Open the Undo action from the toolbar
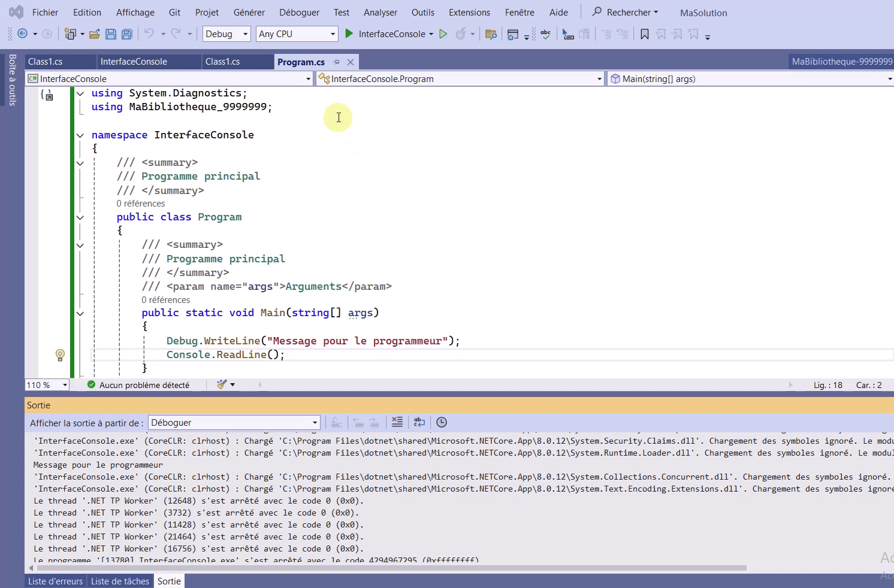894x588 pixels. click(150, 34)
